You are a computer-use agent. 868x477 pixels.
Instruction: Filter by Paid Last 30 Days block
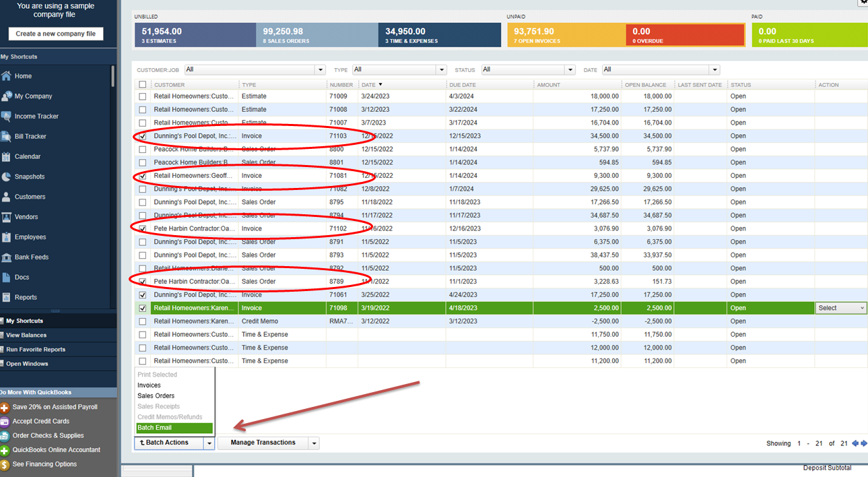(x=810, y=35)
